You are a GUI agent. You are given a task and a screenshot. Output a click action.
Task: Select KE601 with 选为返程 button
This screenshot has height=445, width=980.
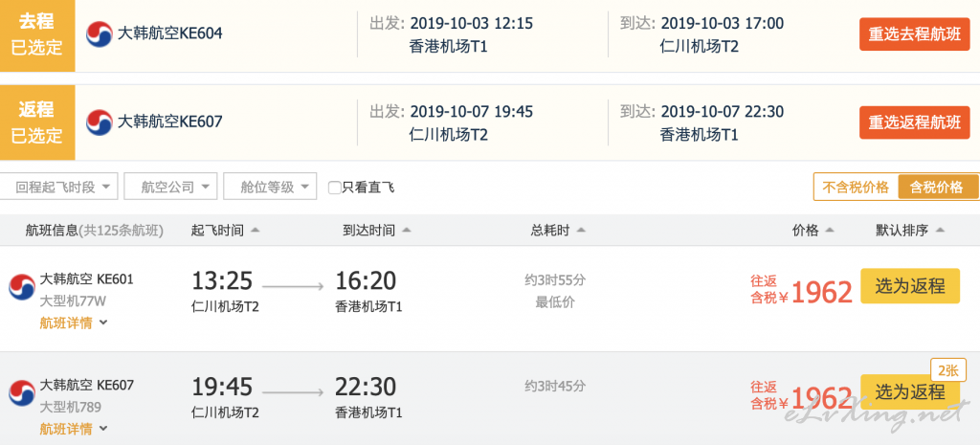click(910, 286)
